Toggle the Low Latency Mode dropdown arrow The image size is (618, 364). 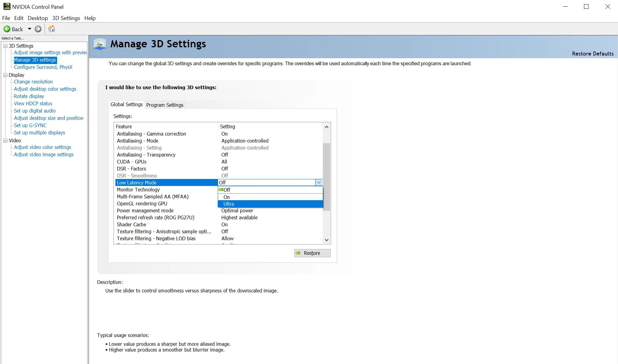coord(319,183)
